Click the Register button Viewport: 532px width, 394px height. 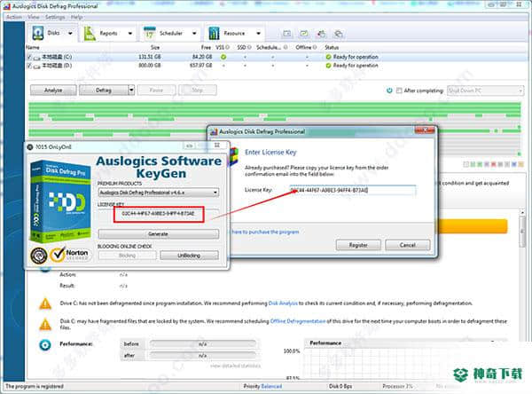[358, 245]
